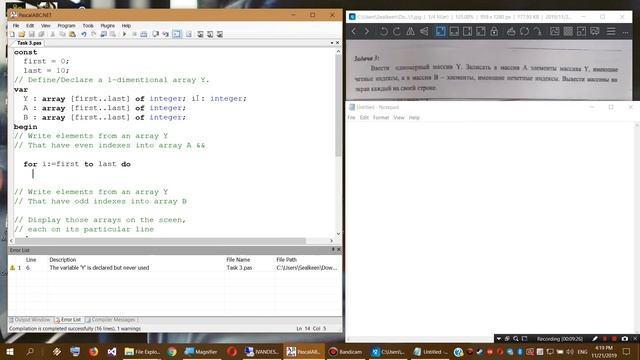Image resolution: width=640 pixels, height=360 pixels.
Task: Select warning row 'variable Y is declared but never used'
Action: click(175, 268)
